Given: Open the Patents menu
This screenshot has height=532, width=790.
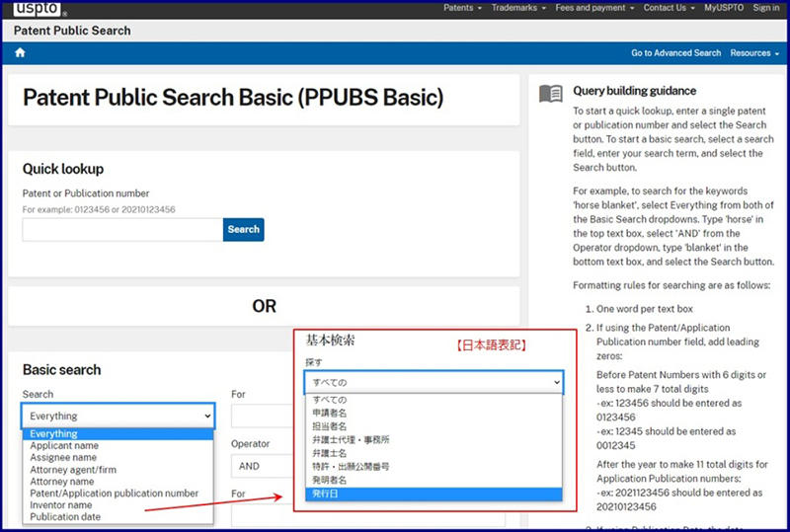Looking at the screenshot, I should coord(462,8).
